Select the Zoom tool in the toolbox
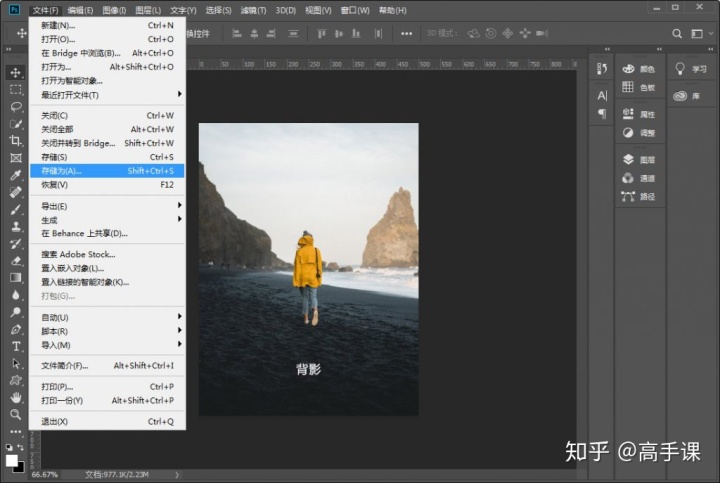Image resolution: width=720 pixels, height=483 pixels. pos(16,414)
